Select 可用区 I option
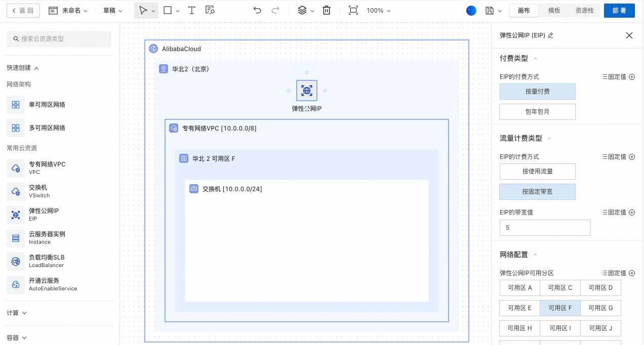This screenshot has width=644, height=345. [x=560, y=328]
